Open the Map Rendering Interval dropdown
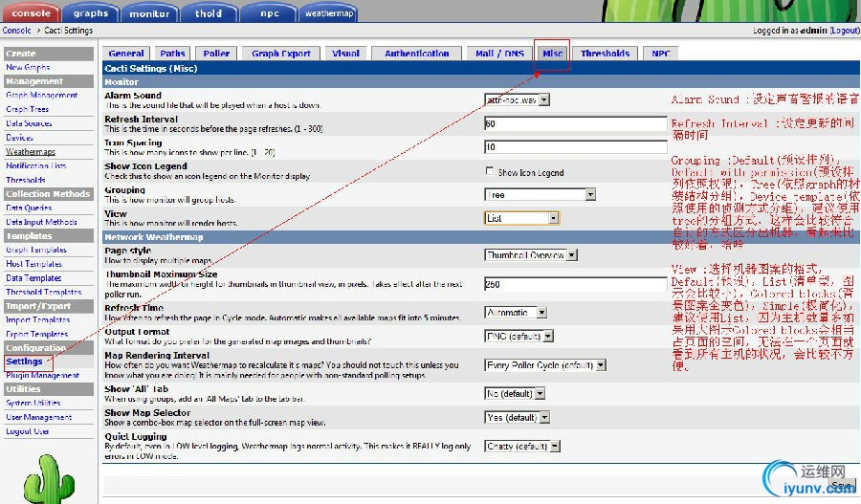This screenshot has width=861, height=504. [544, 365]
